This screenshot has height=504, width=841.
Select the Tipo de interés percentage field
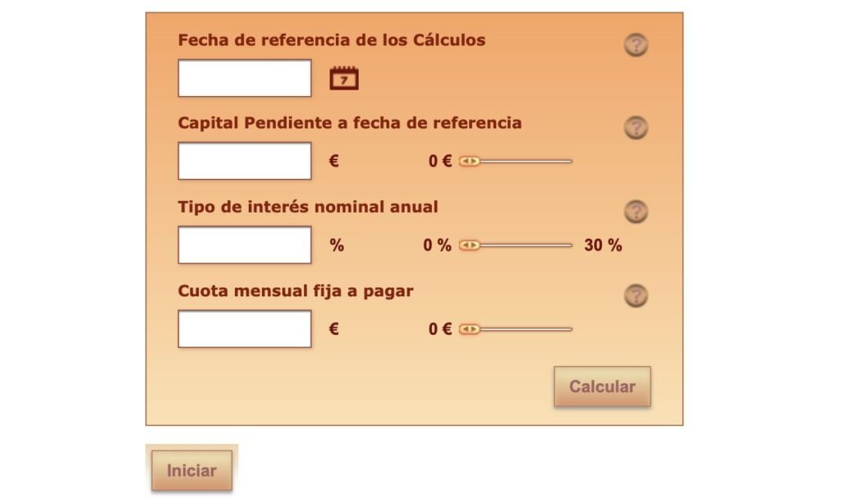245,245
